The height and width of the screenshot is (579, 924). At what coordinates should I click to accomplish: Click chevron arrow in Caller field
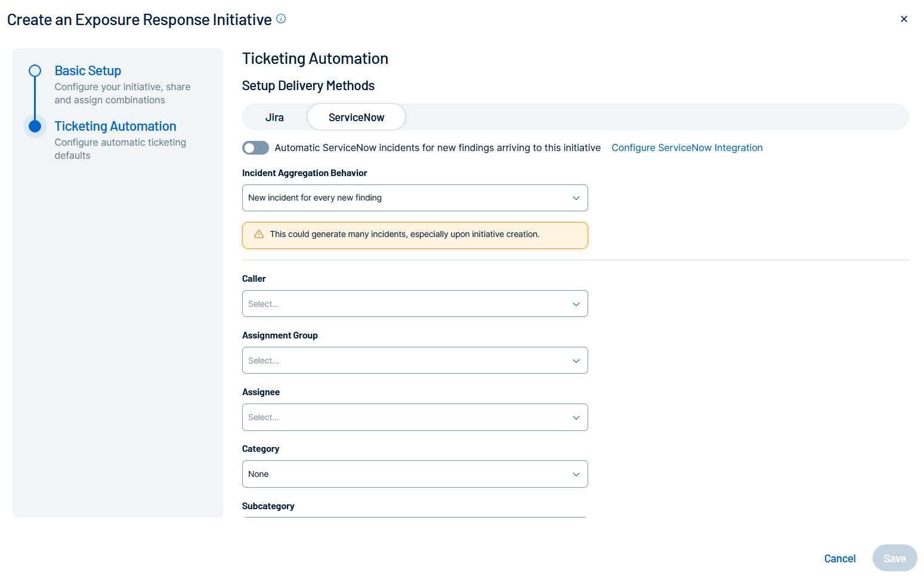(576, 304)
